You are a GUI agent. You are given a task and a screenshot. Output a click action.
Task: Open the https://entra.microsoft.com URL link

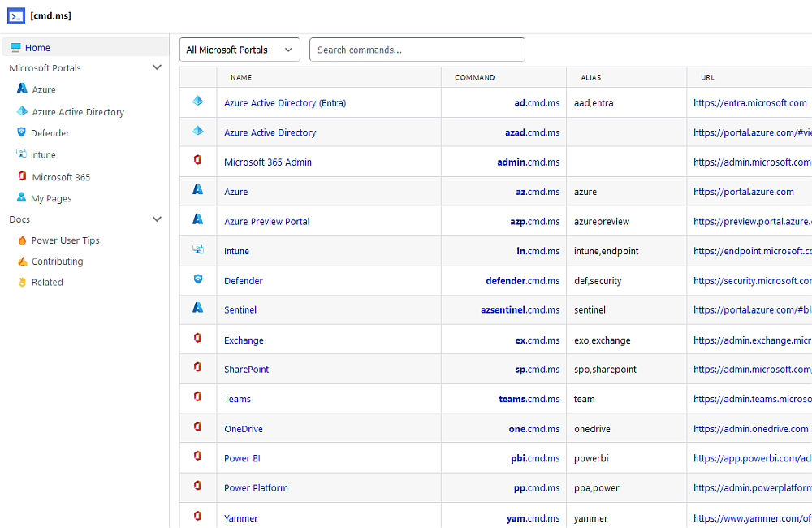749,103
